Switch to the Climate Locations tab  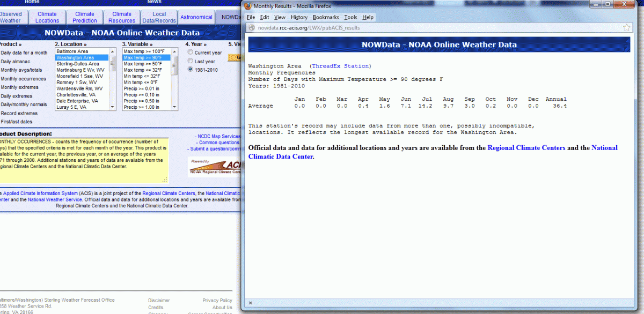click(47, 17)
